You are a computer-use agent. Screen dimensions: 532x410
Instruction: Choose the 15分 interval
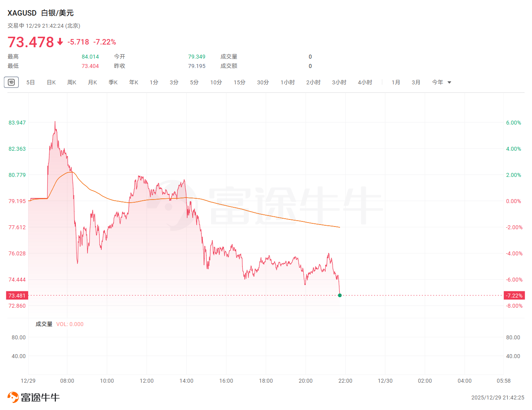(x=240, y=82)
